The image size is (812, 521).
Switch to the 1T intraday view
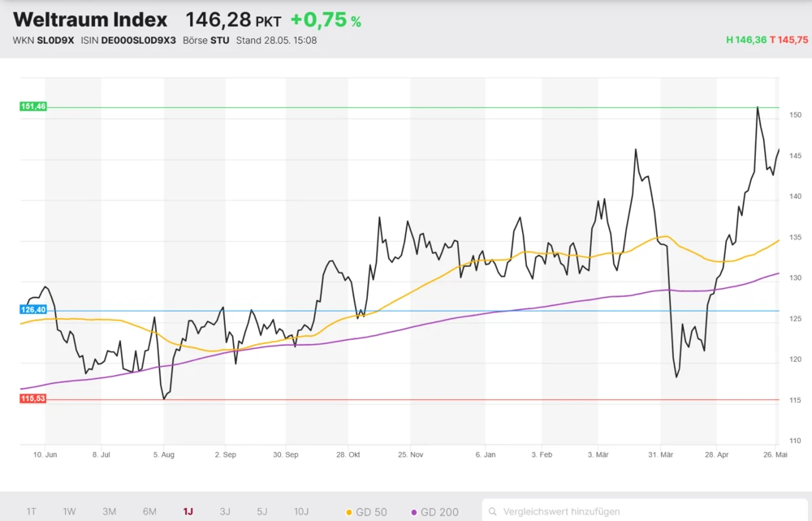(30, 511)
